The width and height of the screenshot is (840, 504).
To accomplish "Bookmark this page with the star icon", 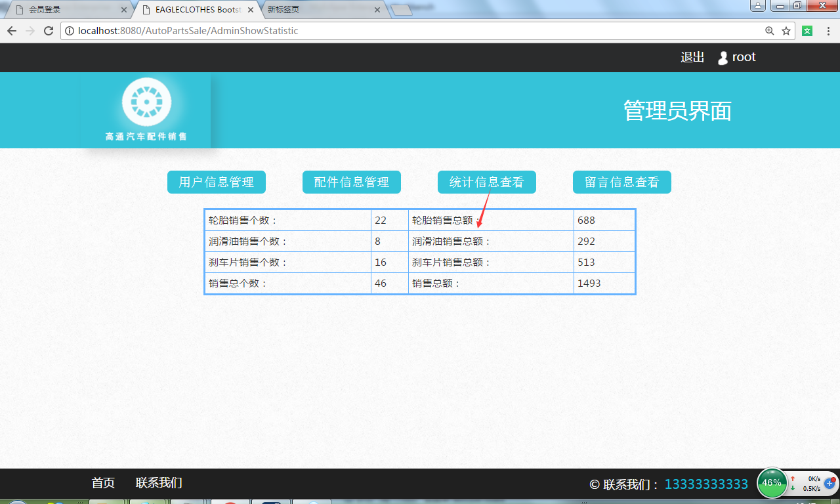I will click(x=786, y=31).
